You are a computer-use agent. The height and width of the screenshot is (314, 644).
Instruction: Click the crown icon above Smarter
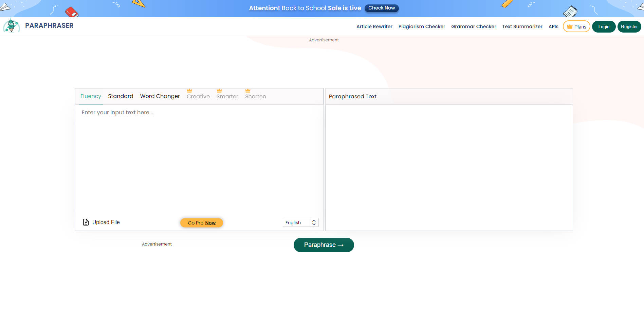coord(219,91)
